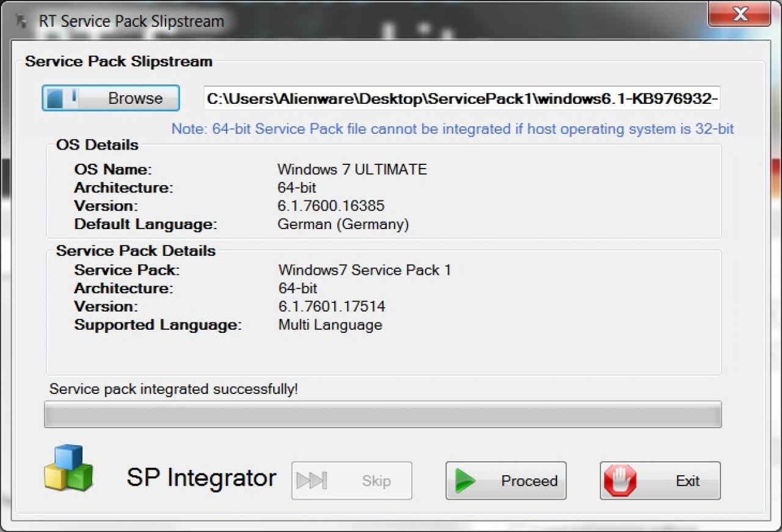Click the Browse button
The image size is (782, 532).
click(111, 98)
